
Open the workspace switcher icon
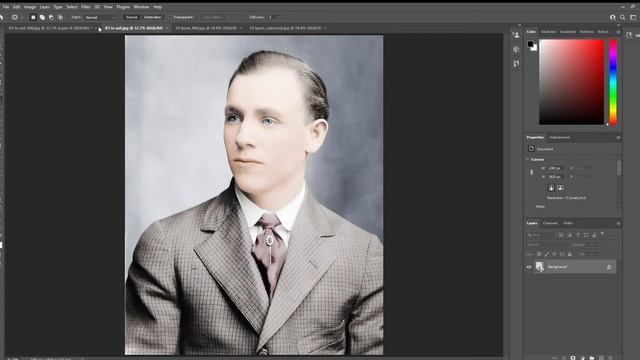(633, 18)
